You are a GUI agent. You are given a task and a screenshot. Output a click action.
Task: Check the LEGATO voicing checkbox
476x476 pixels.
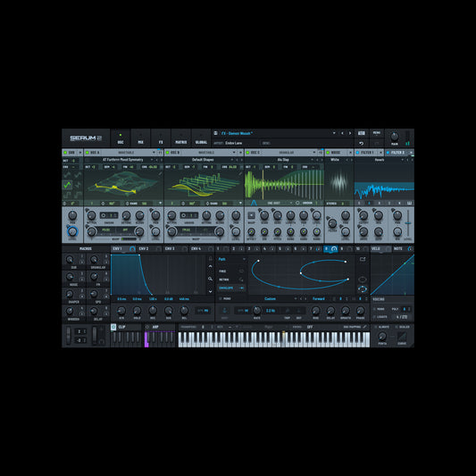pos(375,317)
